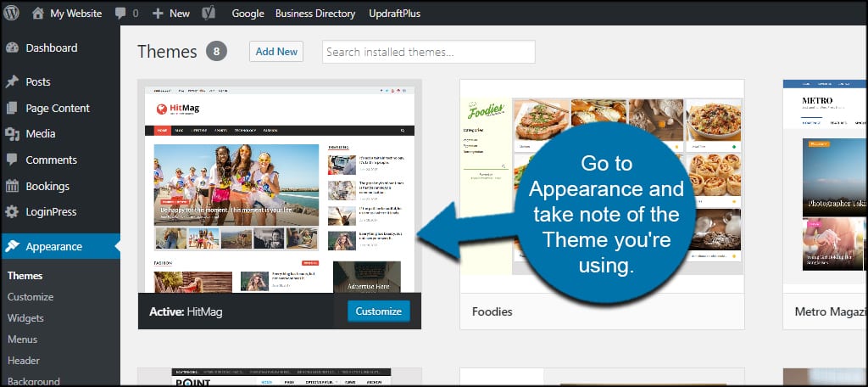Click the Active: HitMag label
Viewport: 868px width, 387px height.
(x=186, y=311)
